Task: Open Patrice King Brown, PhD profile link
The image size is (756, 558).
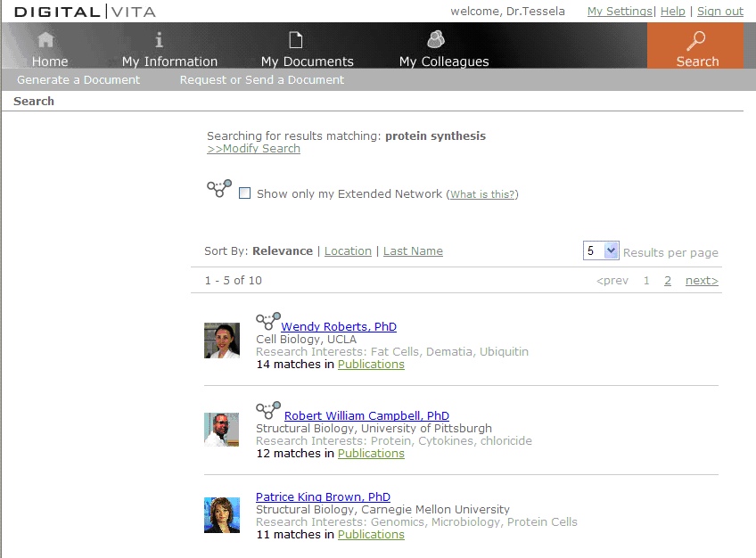Action: click(323, 497)
